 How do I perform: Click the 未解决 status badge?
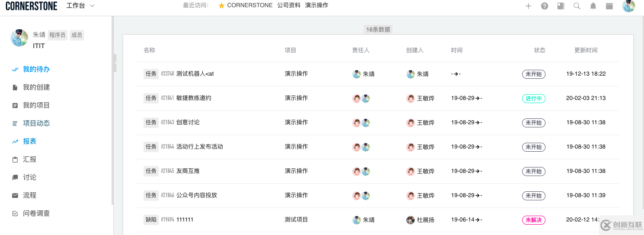[x=533, y=220]
